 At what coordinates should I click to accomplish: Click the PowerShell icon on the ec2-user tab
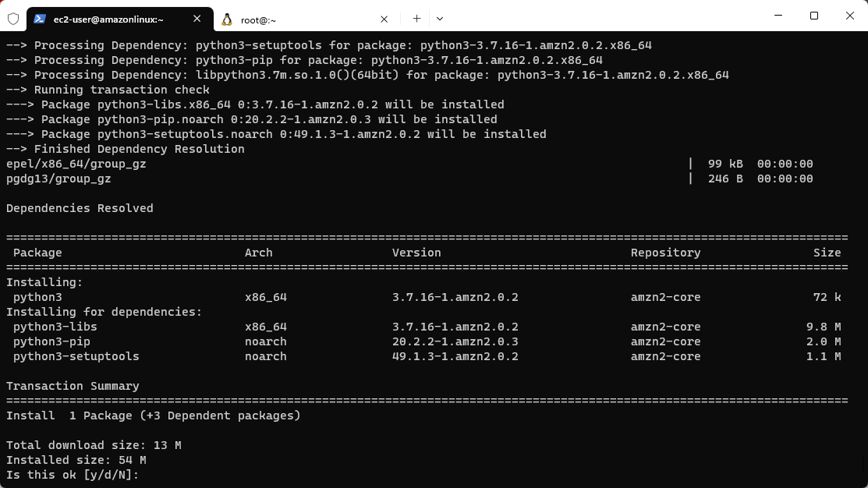[x=41, y=19]
